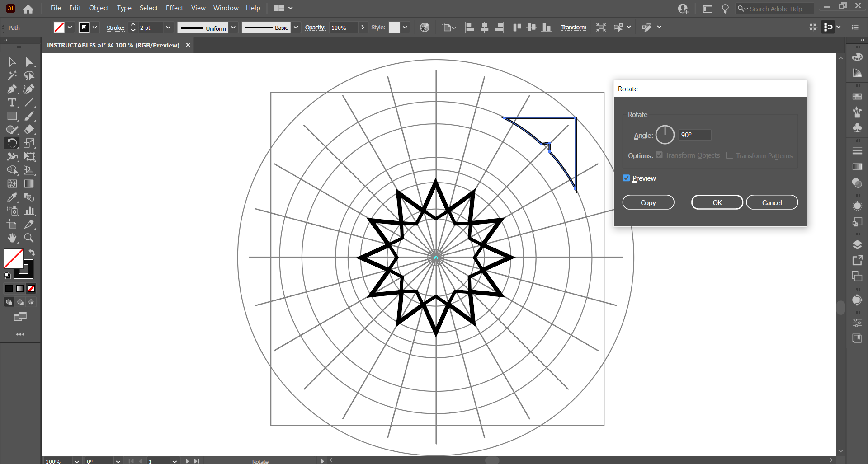
Task: Click the Recolor Artwork icon
Action: pos(425,28)
